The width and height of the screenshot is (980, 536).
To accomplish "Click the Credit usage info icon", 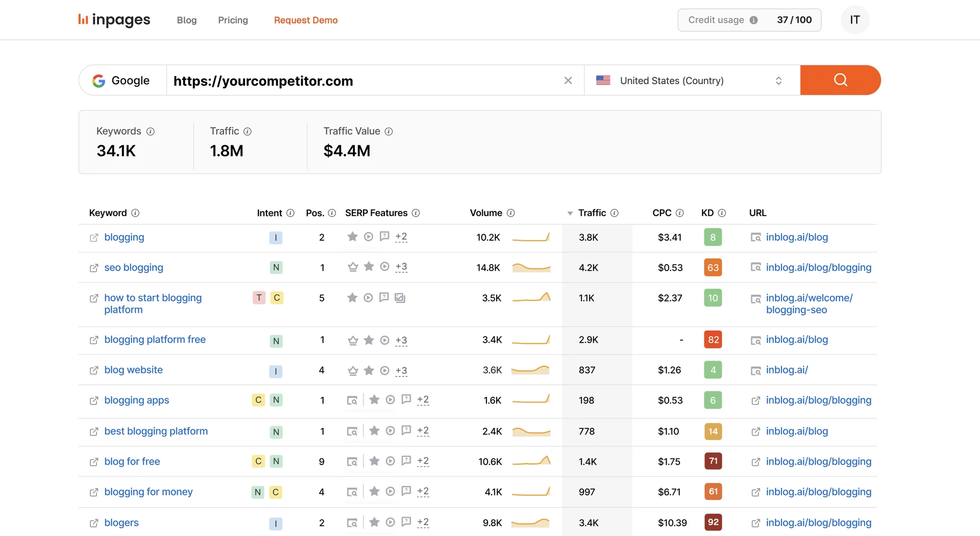I will pos(753,20).
